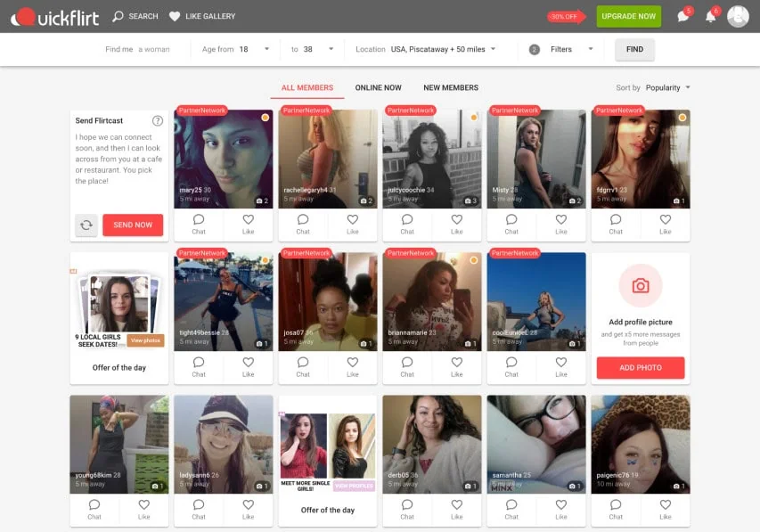Screen dimensions: 760x532
Task: Click the Find search button
Action: (x=634, y=50)
